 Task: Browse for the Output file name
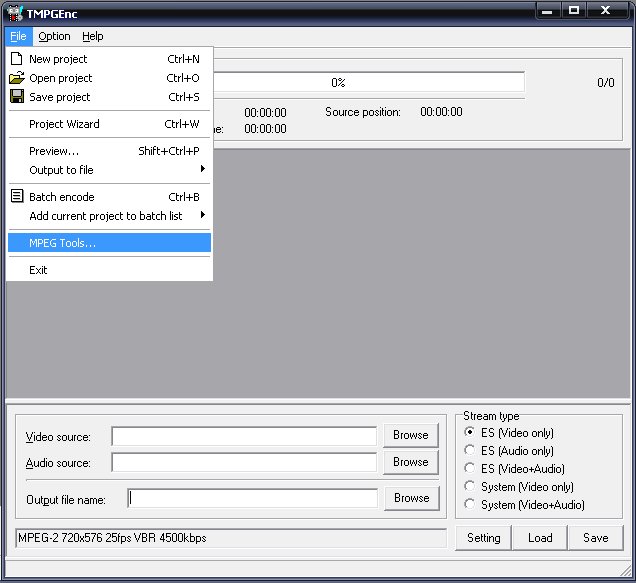(x=412, y=498)
